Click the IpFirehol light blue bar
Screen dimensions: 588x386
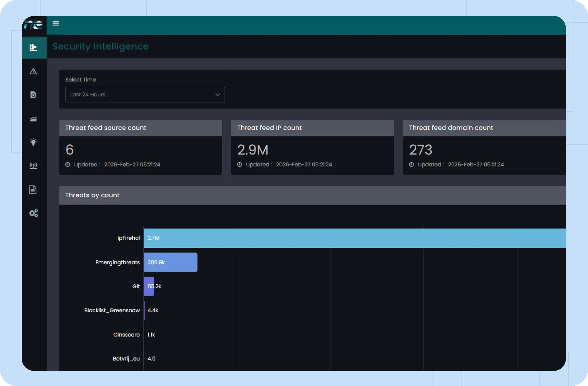tap(354, 238)
